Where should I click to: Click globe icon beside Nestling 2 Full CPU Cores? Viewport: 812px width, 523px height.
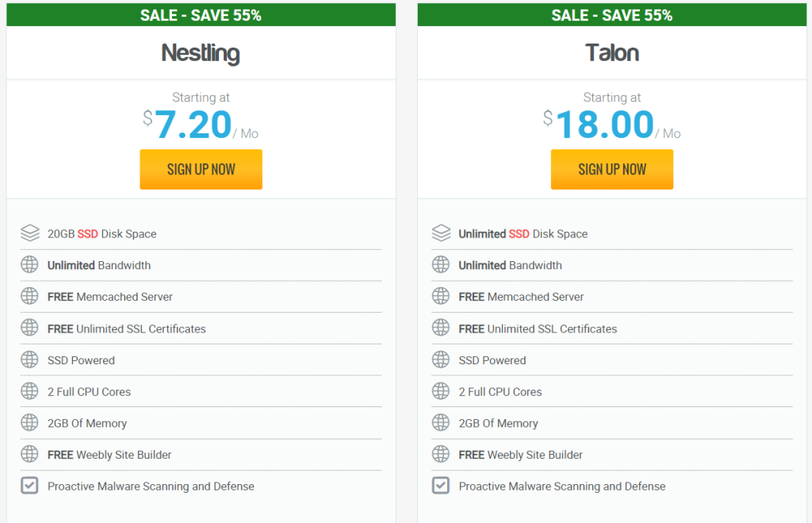[29, 391]
